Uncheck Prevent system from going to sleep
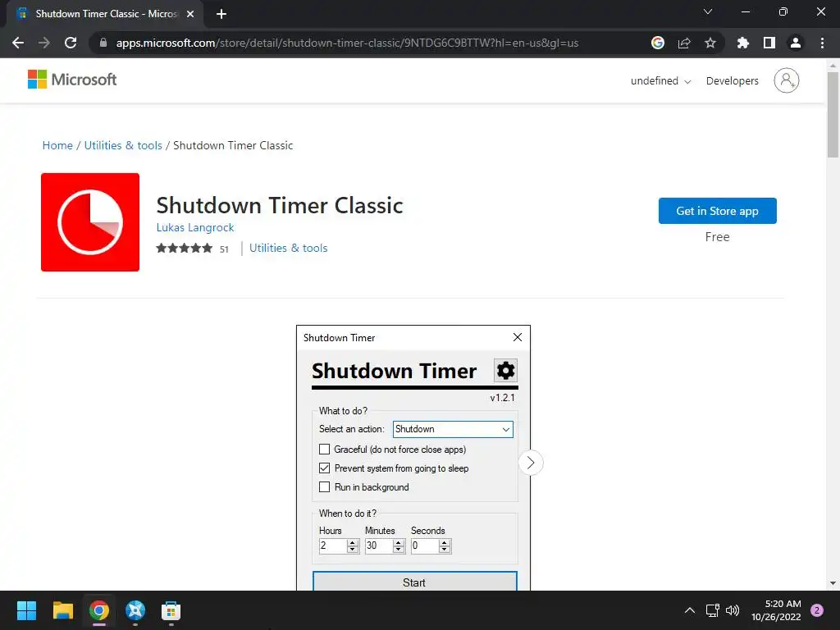Image resolution: width=840 pixels, height=630 pixels. pyautogui.click(x=324, y=468)
